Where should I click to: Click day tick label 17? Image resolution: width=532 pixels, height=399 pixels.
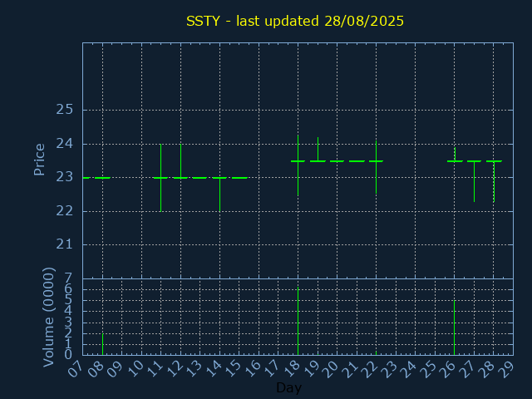pyautogui.click(x=273, y=368)
